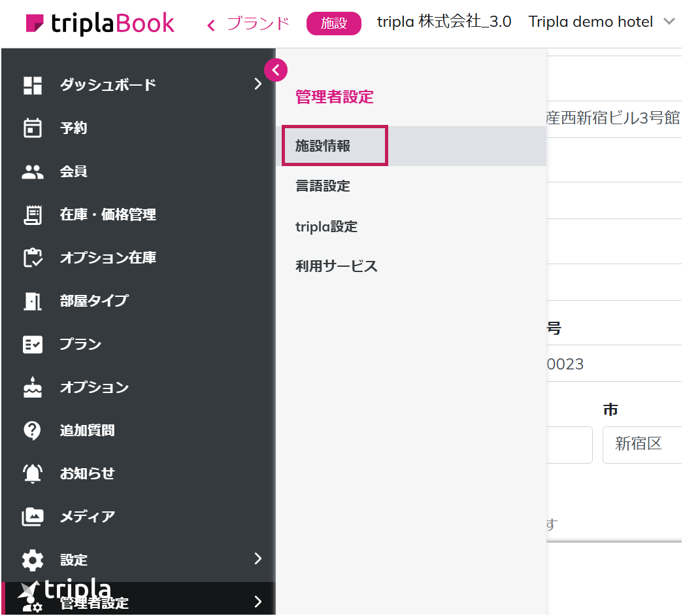Click the pink 施設 badge button
Viewport: 683px width, 616px height.
tap(334, 23)
